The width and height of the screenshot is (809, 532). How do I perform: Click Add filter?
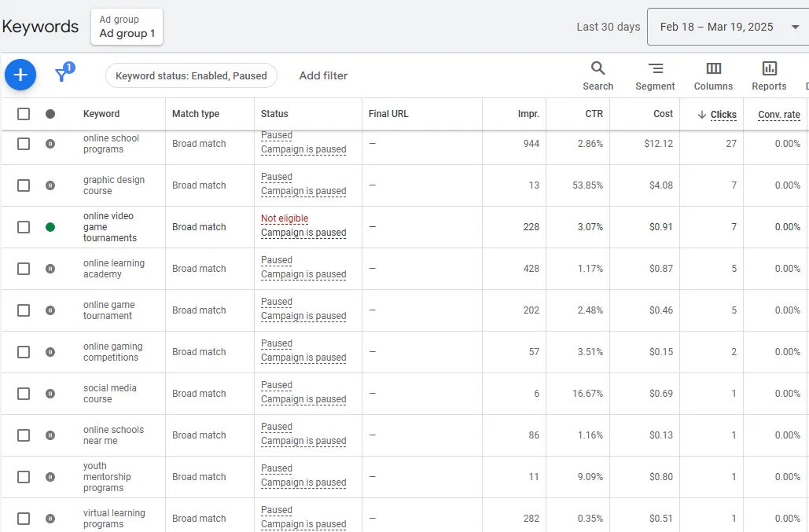click(323, 75)
